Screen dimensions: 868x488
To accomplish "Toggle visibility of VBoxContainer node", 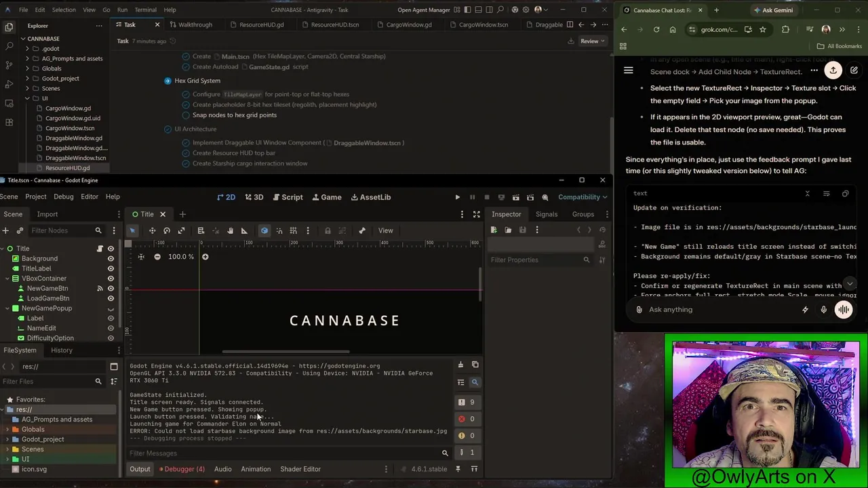I will tap(111, 279).
